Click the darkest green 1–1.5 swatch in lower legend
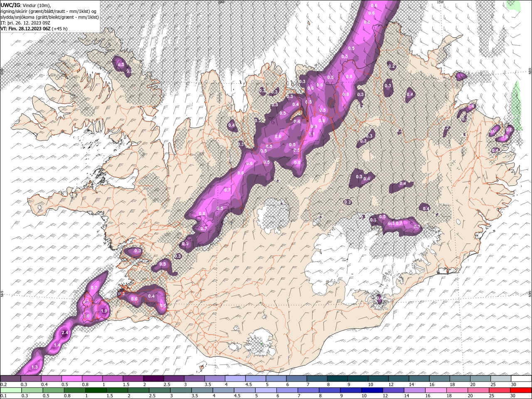The image size is (532, 399). 96,390
